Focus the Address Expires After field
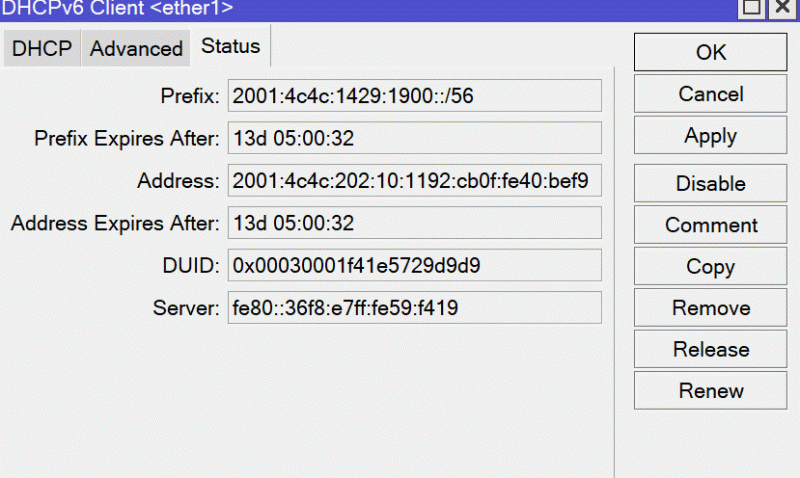The width and height of the screenshot is (800, 478). pyautogui.click(x=415, y=222)
